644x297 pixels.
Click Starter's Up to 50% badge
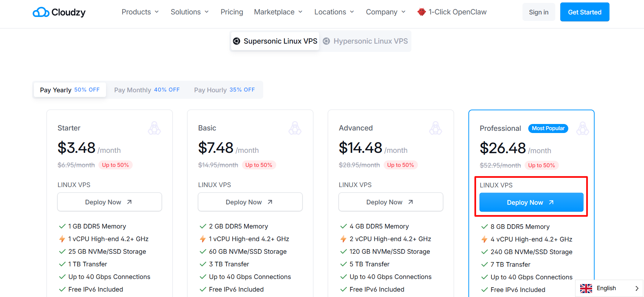tap(115, 165)
